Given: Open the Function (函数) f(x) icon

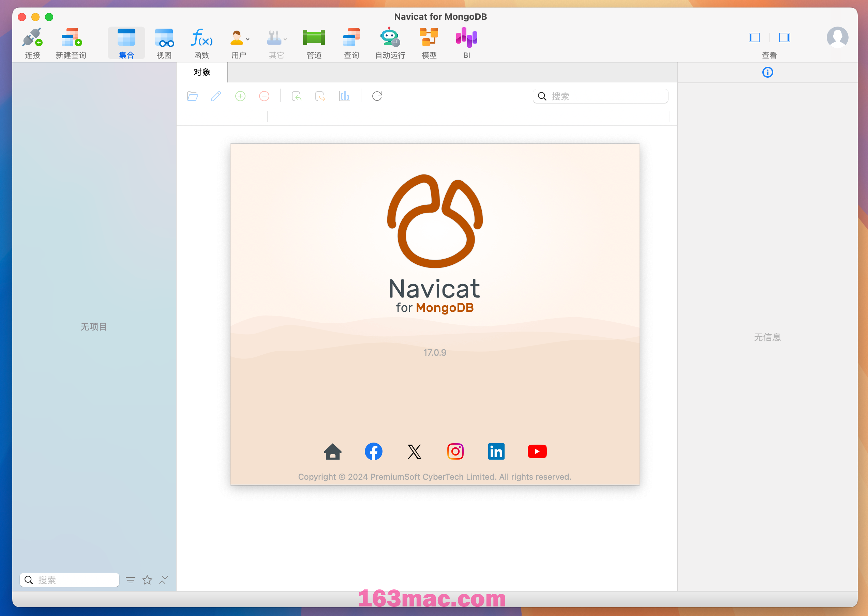Looking at the screenshot, I should [201, 37].
